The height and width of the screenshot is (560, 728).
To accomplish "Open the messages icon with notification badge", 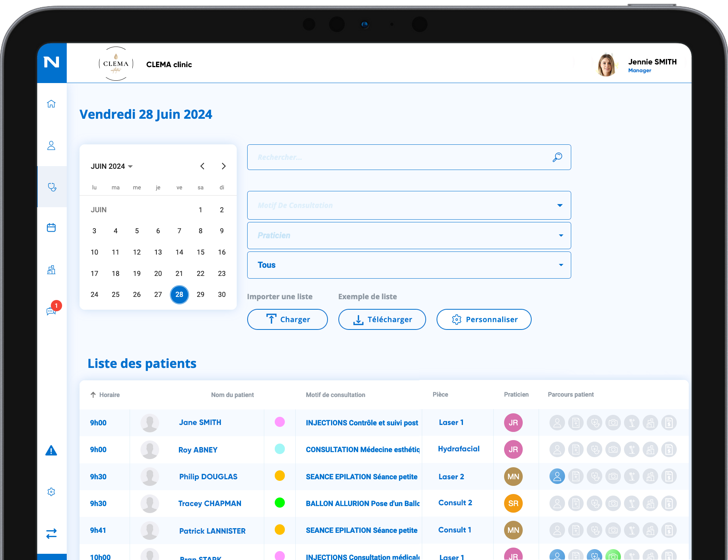I will tap(52, 310).
